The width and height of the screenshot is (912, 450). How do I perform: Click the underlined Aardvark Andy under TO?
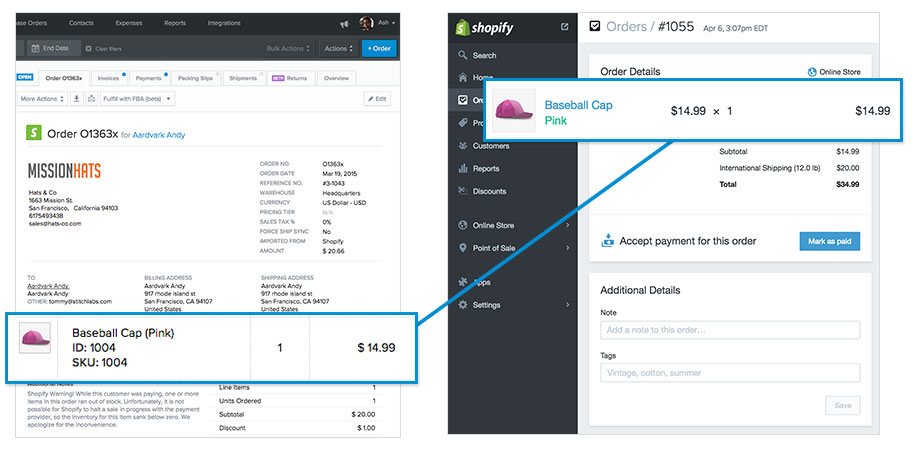pyautogui.click(x=48, y=286)
